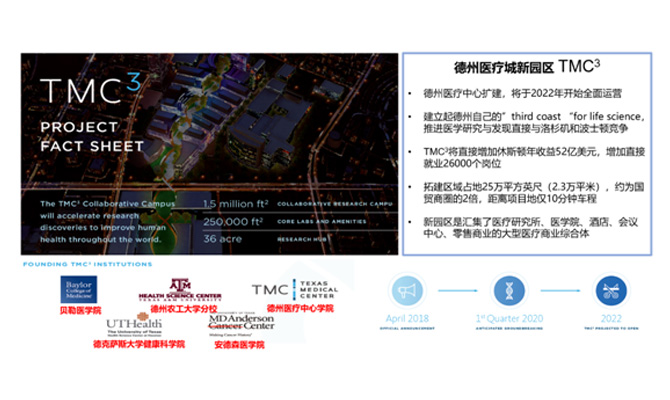
Task: Click the bullet about 占地25万平方英尺
Action: pos(533,192)
